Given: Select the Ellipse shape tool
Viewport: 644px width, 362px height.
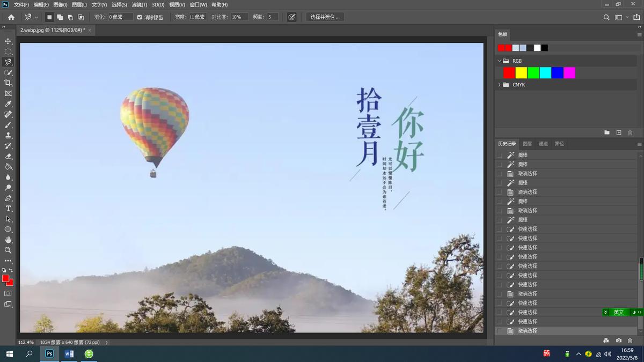Looking at the screenshot, I should tap(8, 230).
